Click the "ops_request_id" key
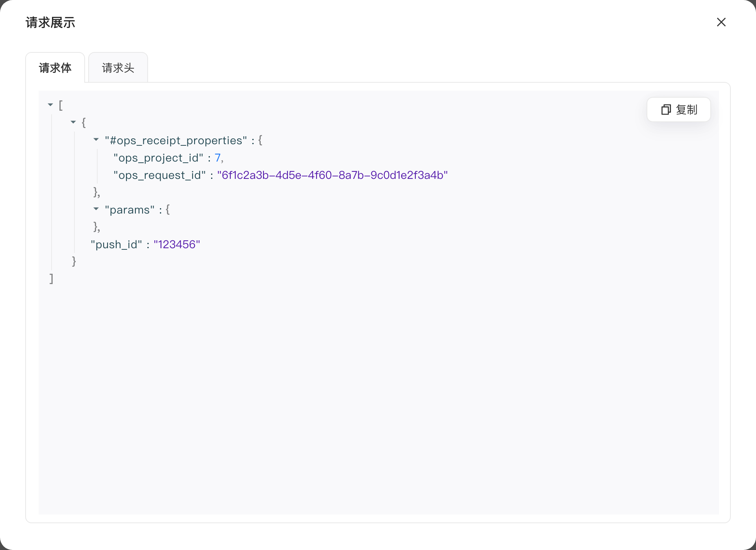This screenshot has width=756, height=550. 159,175
